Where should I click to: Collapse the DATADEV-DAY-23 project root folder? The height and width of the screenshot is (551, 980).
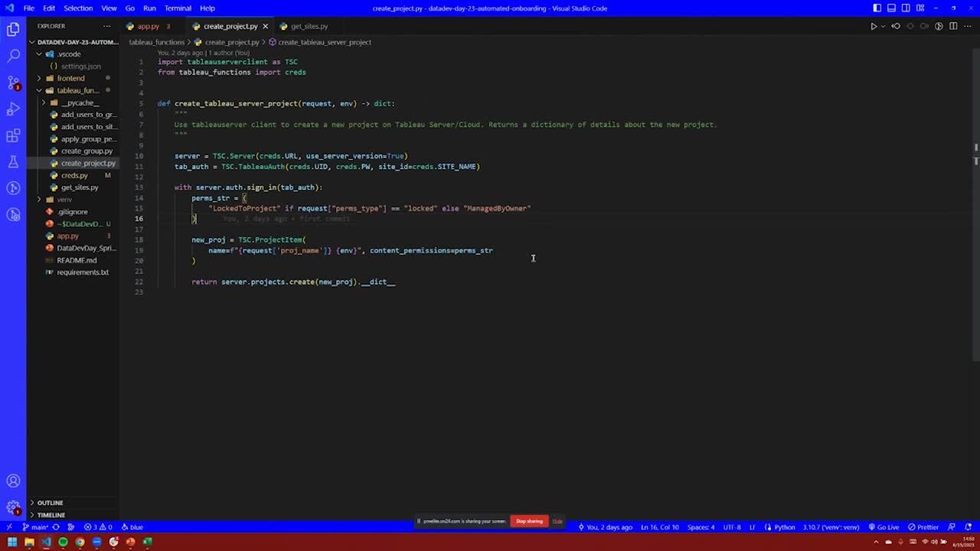coord(73,42)
